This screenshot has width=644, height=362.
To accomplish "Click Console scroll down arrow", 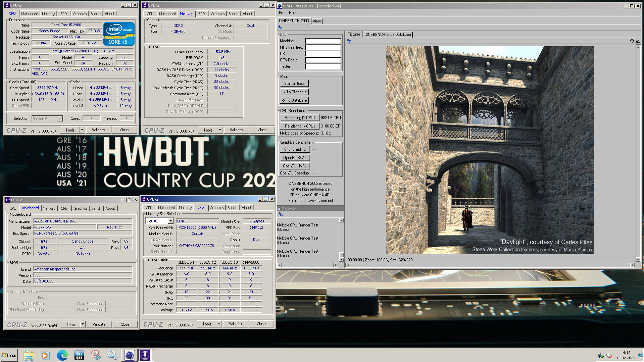I will pos(341,259).
